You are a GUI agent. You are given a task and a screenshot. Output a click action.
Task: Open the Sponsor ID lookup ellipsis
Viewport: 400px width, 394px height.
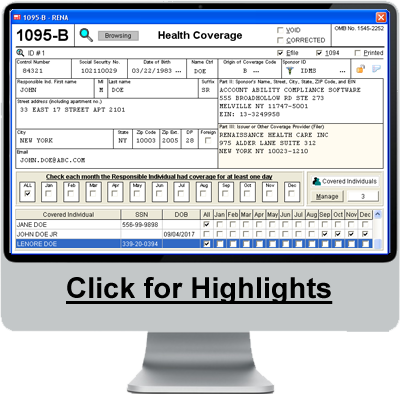click(342, 71)
